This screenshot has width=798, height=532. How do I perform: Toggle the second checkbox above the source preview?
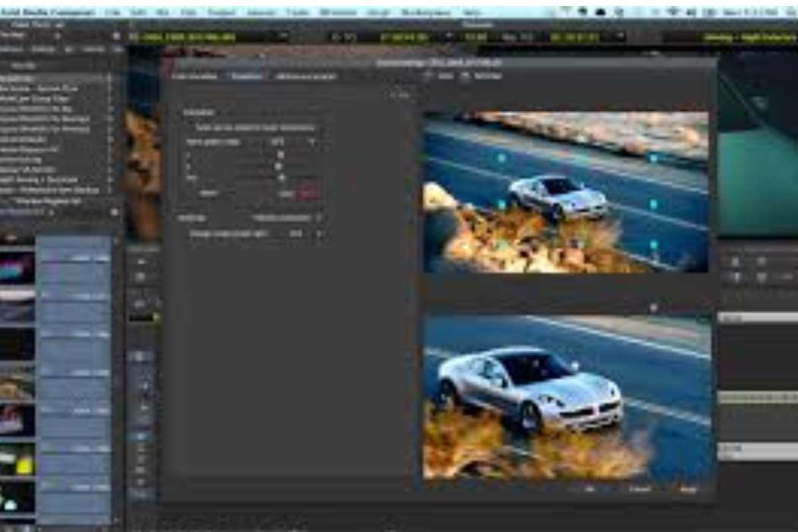click(465, 76)
